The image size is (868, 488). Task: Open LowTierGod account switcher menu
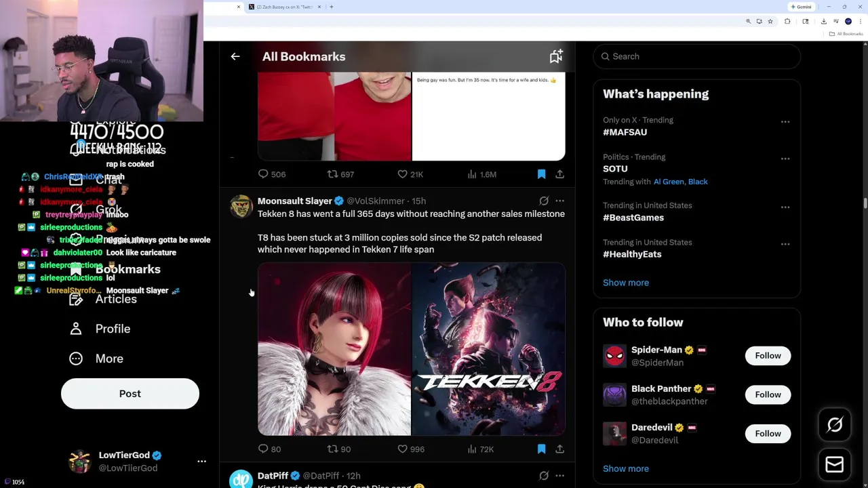click(201, 461)
